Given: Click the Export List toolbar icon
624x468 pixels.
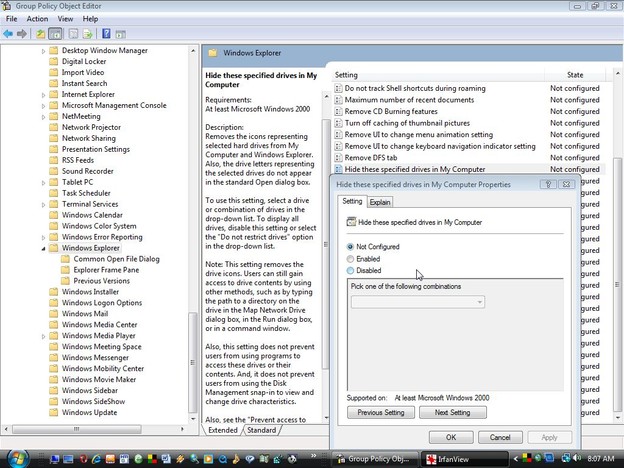Looking at the screenshot, I should (x=88, y=34).
